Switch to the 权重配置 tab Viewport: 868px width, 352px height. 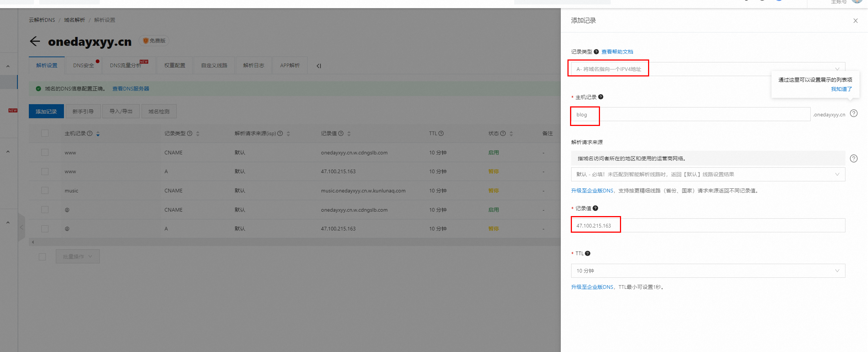click(x=175, y=65)
